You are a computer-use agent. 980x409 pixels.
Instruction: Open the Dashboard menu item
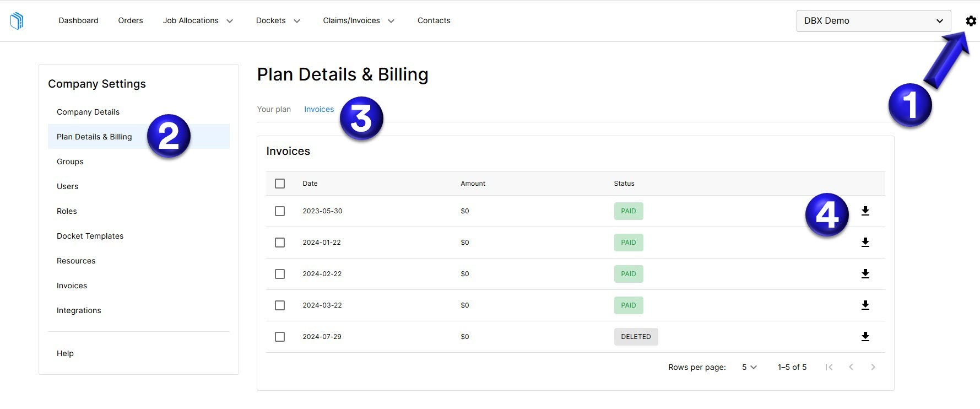pyautogui.click(x=78, y=21)
